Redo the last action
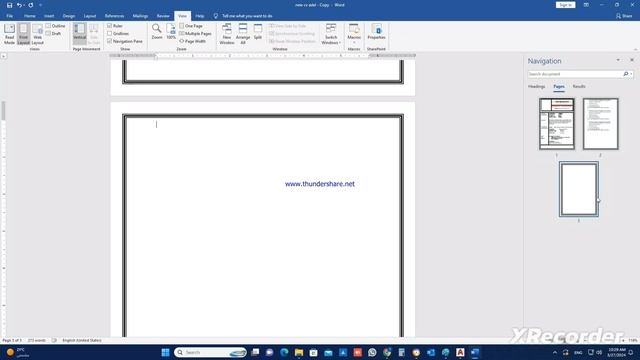Image resolution: width=640 pixels, height=360 pixels. [31, 5]
